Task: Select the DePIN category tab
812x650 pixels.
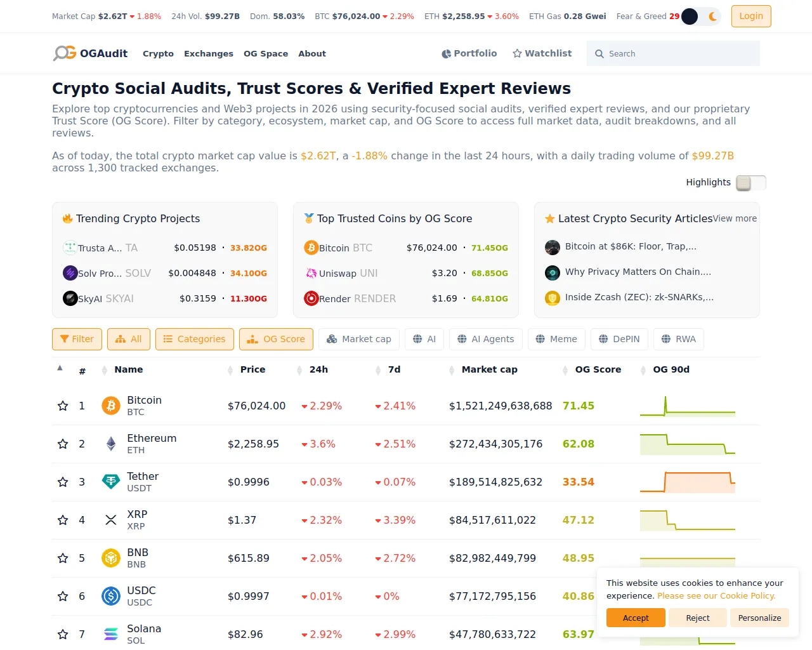Action: tap(619, 339)
